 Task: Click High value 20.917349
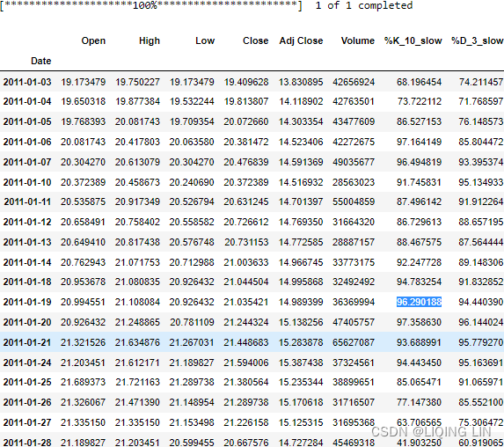(x=137, y=202)
